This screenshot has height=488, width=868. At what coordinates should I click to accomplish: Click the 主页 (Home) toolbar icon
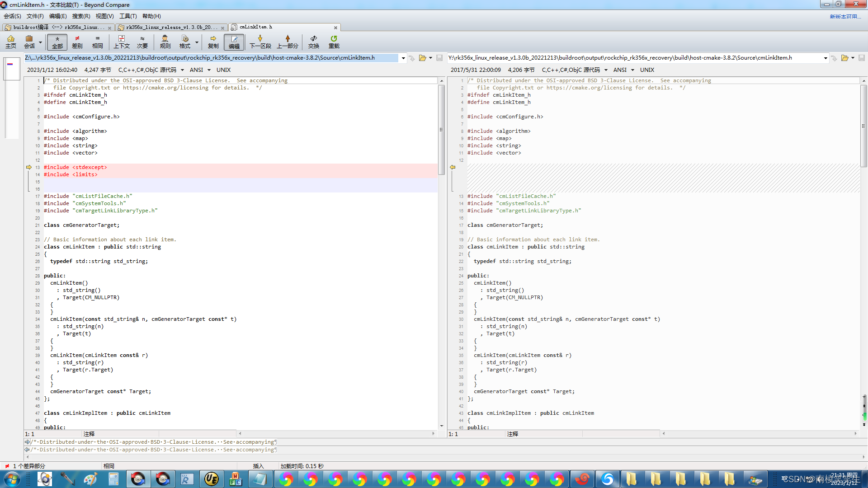[x=11, y=42]
